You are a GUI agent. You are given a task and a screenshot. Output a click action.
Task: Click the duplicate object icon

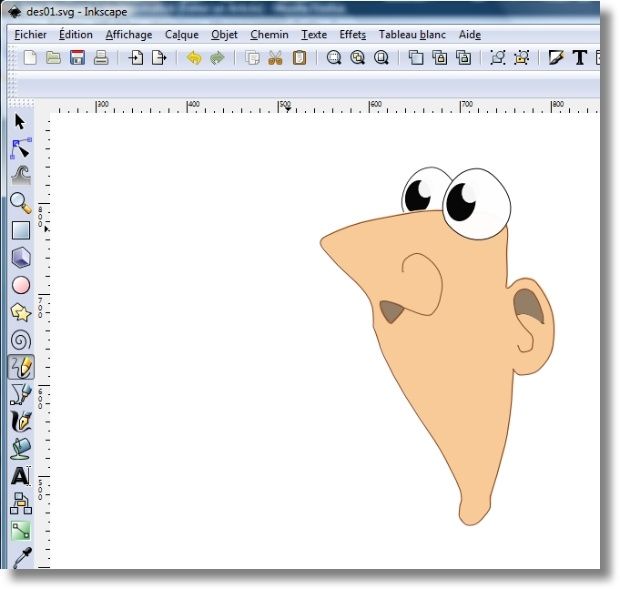click(x=416, y=58)
